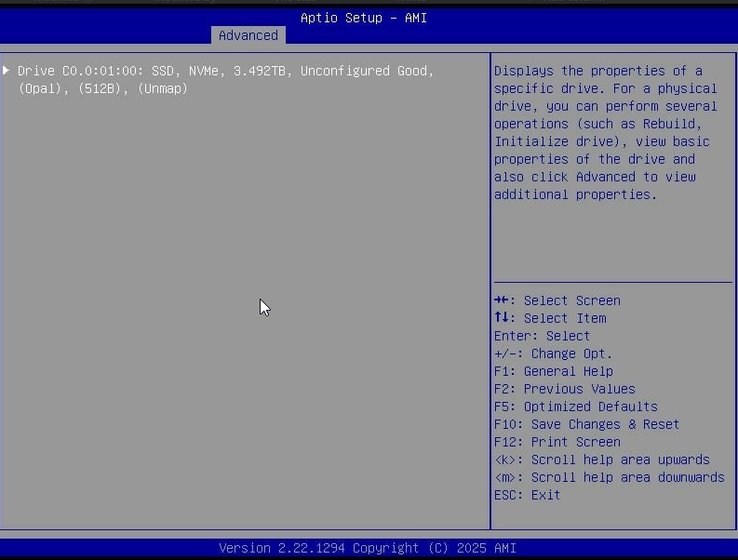Click F10: Save Changes & Reset
The width and height of the screenshot is (738, 560).
[x=586, y=424]
